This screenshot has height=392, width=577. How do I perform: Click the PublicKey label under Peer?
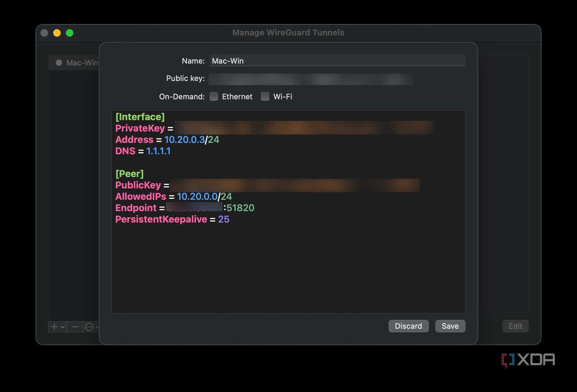click(x=138, y=185)
